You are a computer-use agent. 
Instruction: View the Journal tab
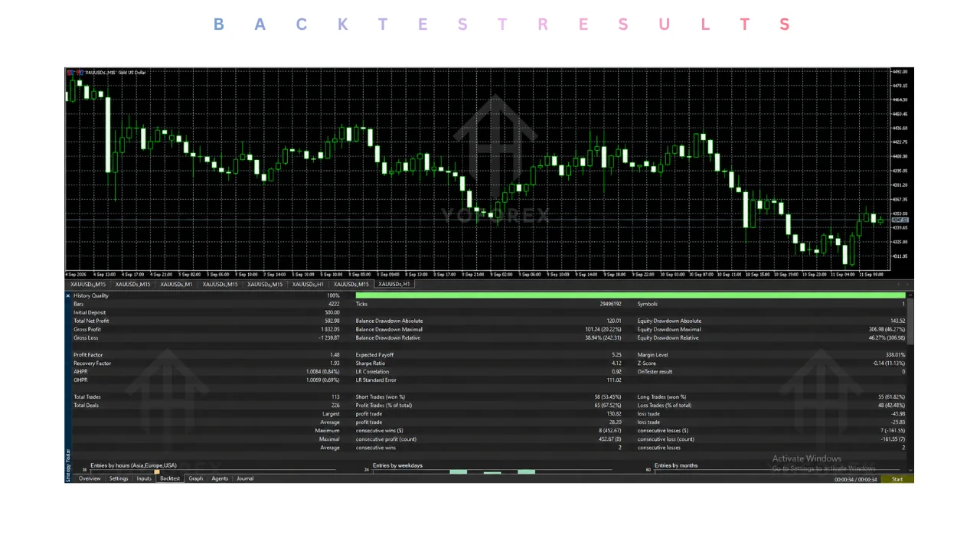(245, 478)
